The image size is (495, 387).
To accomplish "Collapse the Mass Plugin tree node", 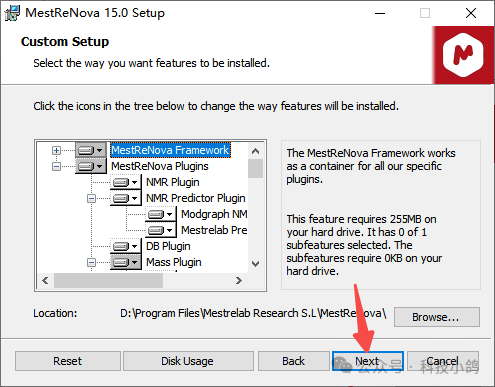I will pos(91,262).
